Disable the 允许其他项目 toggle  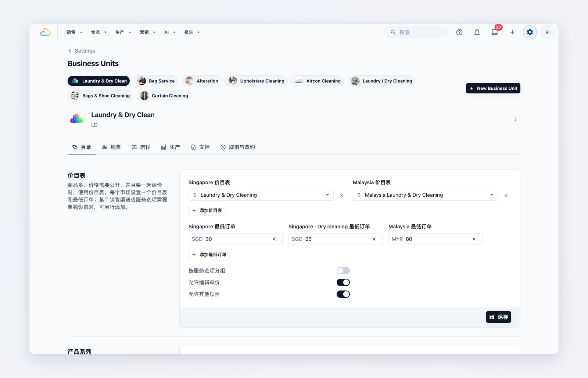(x=343, y=294)
